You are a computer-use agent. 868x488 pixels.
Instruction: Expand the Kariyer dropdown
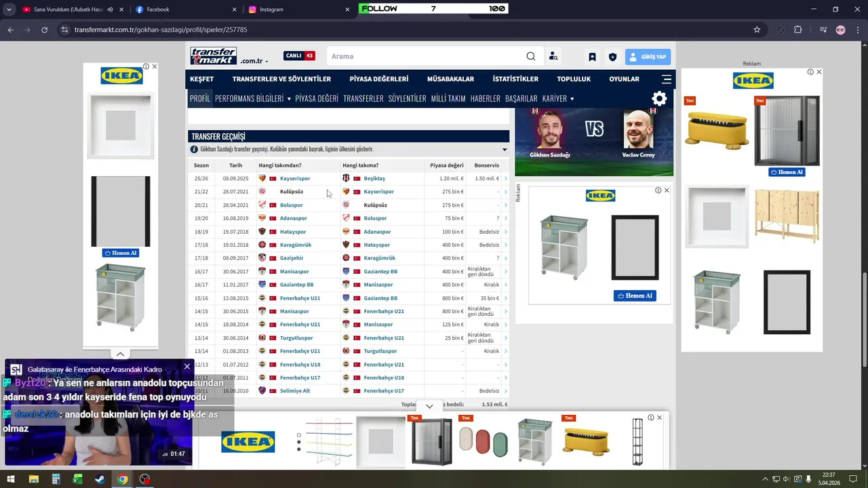coord(572,98)
